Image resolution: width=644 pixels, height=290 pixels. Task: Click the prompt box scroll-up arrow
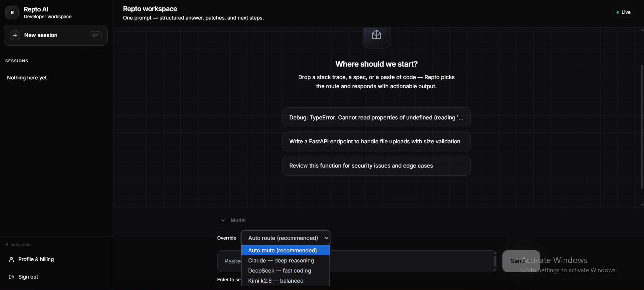click(495, 253)
